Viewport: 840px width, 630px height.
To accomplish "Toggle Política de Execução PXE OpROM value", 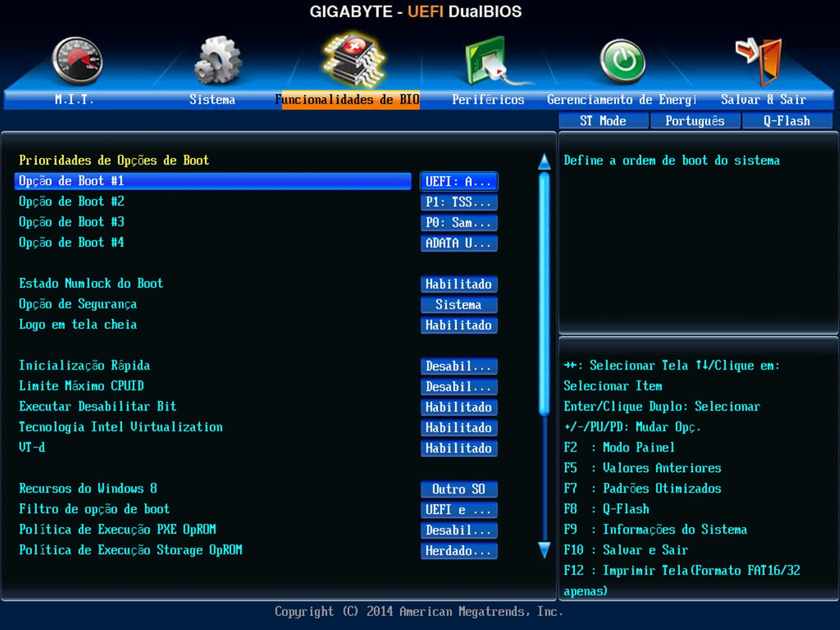I will pyautogui.click(x=459, y=530).
